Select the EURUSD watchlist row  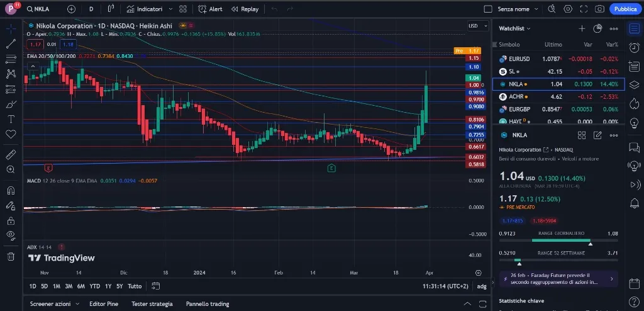(x=558, y=59)
